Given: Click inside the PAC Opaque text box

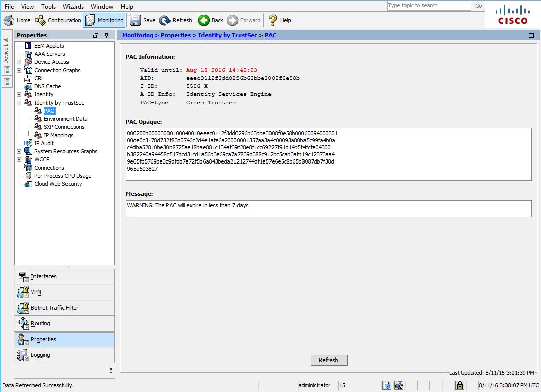Looking at the screenshot, I should [x=328, y=154].
